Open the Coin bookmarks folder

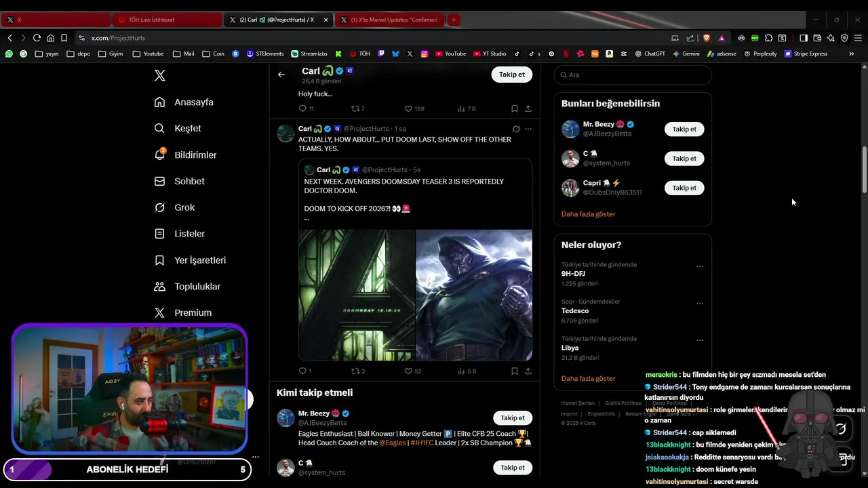point(213,54)
